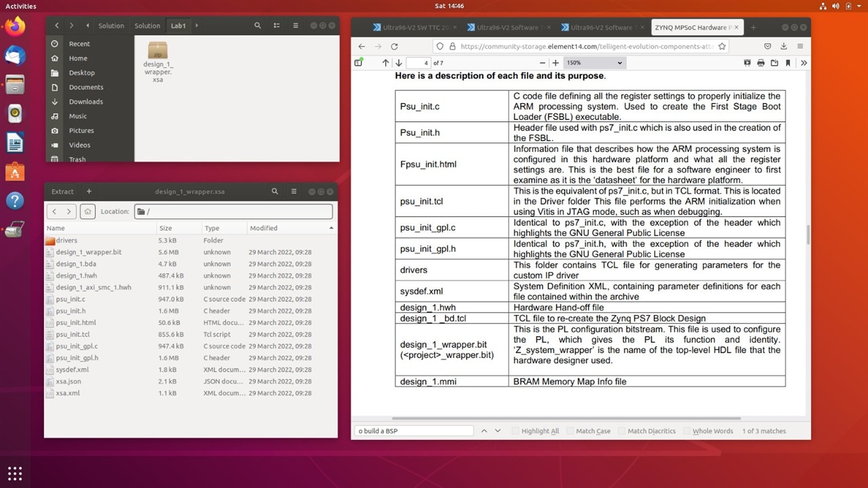Open a new Firefox tab
Screen dimensions: 868x488
[x=752, y=28]
